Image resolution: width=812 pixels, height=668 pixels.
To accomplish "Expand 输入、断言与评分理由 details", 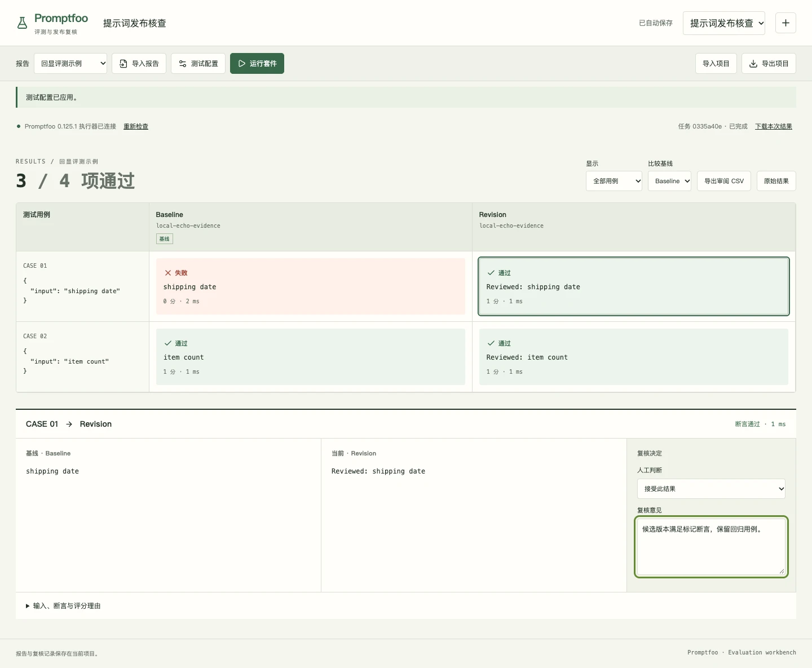I will (x=63, y=606).
